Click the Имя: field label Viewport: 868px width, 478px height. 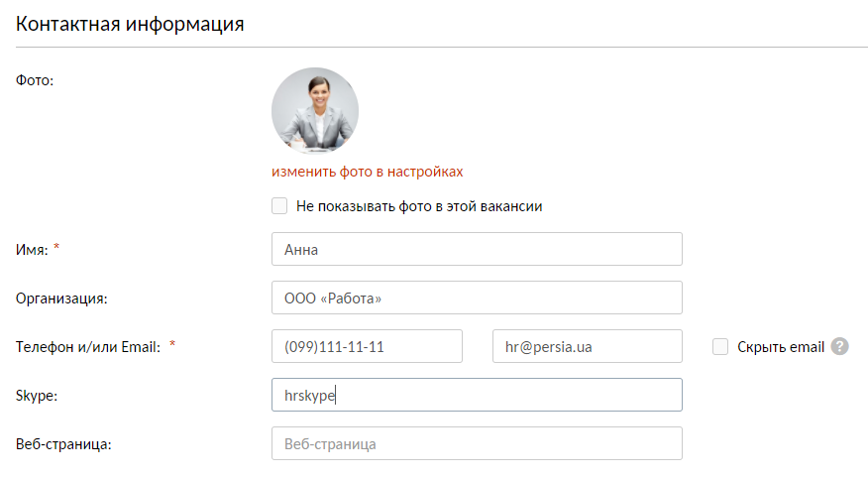click(32, 249)
